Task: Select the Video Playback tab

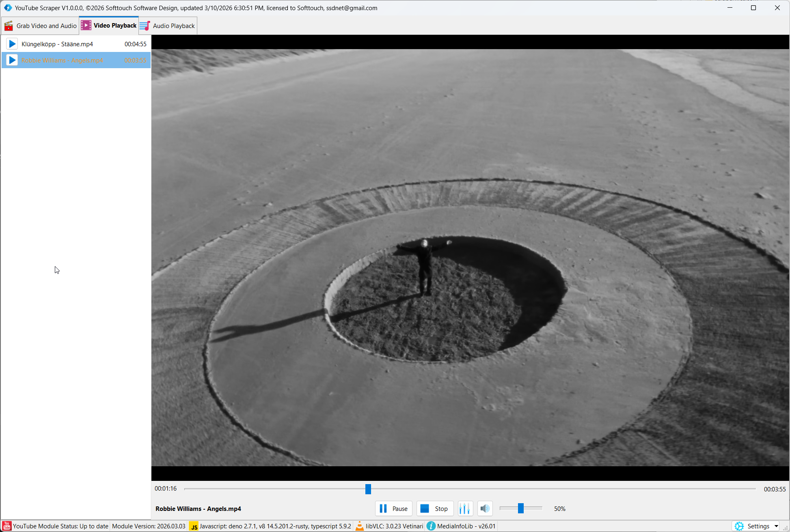Action: point(109,26)
